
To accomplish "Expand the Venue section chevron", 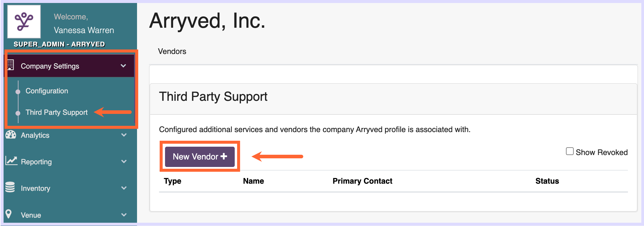I will pyautogui.click(x=124, y=215).
